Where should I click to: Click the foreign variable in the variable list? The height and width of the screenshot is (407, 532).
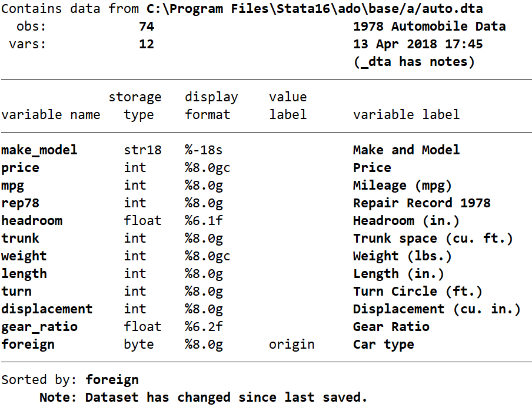pyautogui.click(x=28, y=345)
